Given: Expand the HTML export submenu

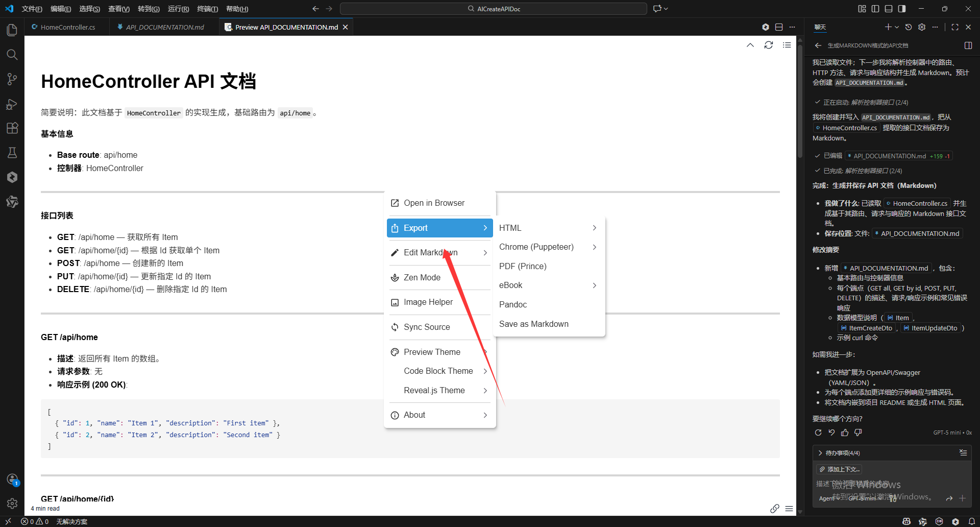Looking at the screenshot, I should pos(548,228).
